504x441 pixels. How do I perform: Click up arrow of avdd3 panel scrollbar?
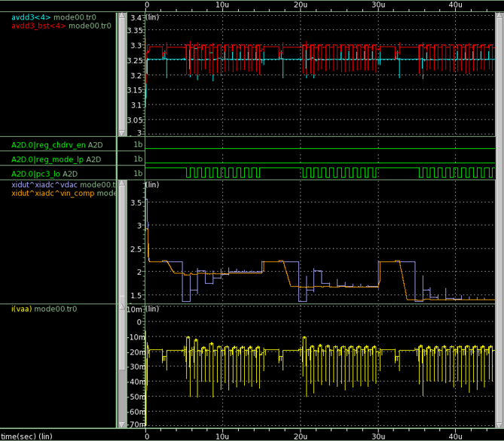pos(122,16)
